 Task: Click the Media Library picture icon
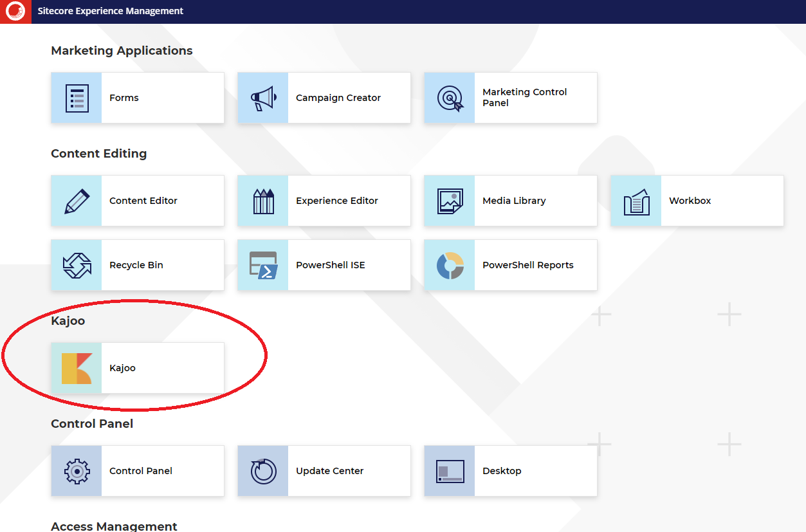pos(450,201)
